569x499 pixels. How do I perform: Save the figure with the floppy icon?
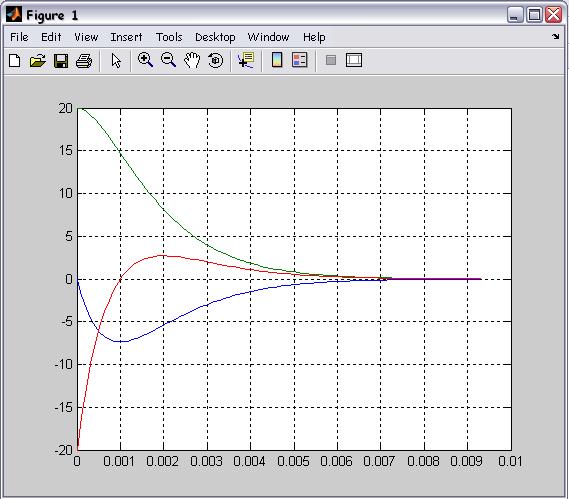tap(61, 61)
